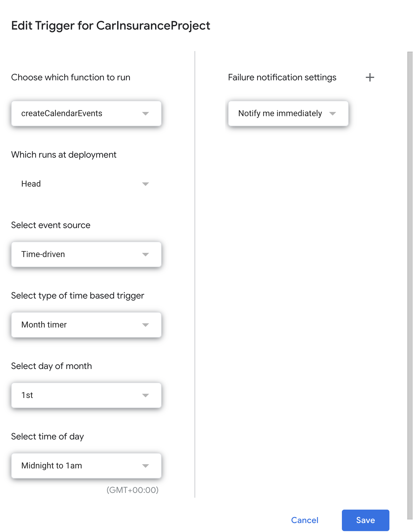This screenshot has width=419, height=532.
Task: Click the dropdown arrow beside Head
Action: 146,184
